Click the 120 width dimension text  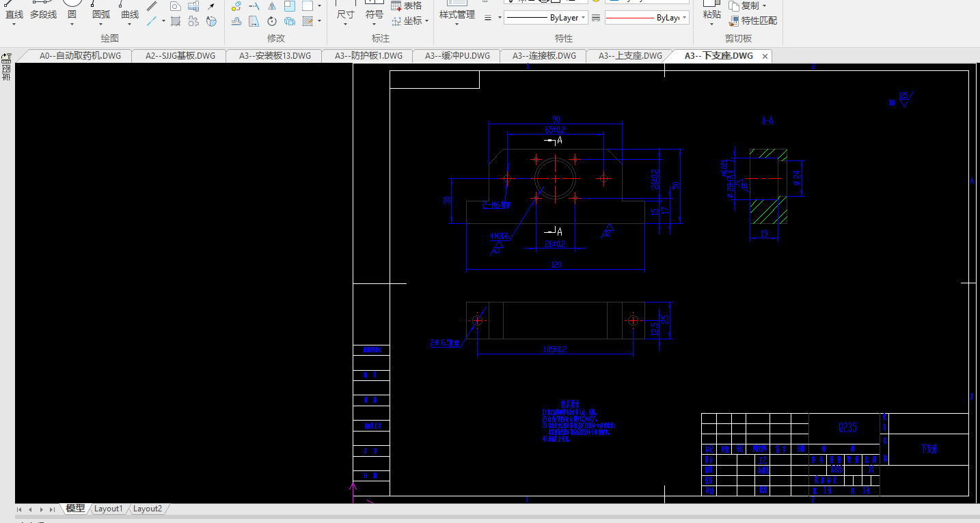pyautogui.click(x=556, y=265)
